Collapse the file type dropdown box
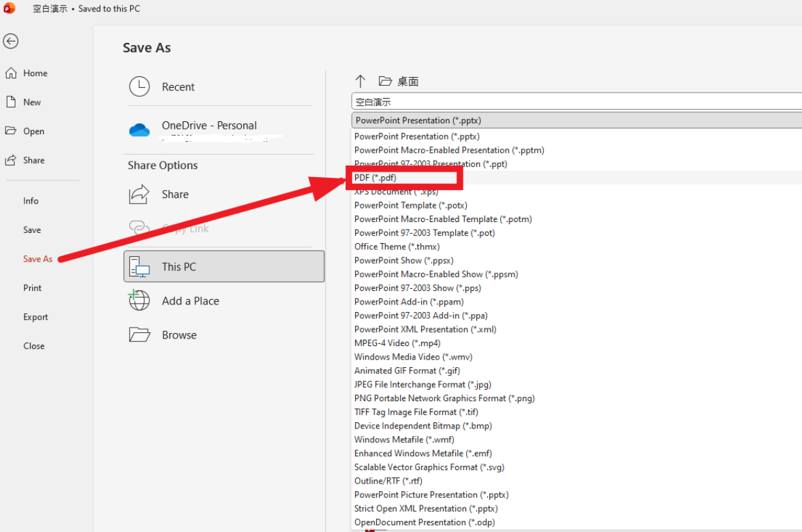Screen dimensions: 802x532 576,120
